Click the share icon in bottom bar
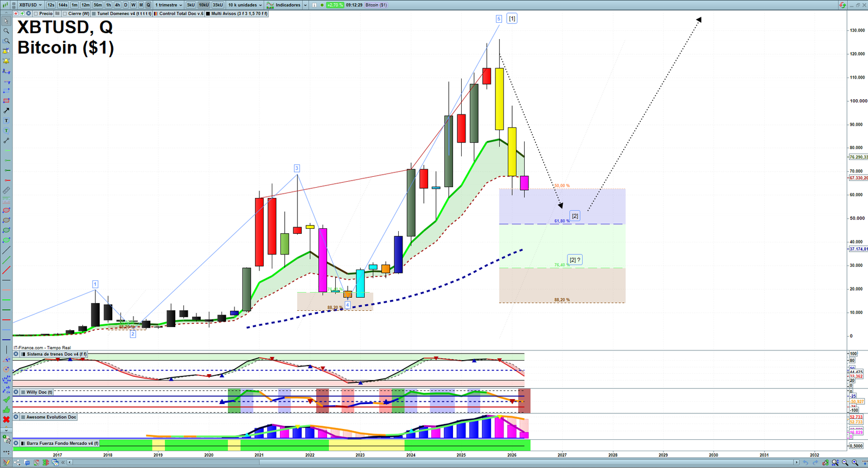Viewport: 868px width, 468px height. [x=17, y=463]
